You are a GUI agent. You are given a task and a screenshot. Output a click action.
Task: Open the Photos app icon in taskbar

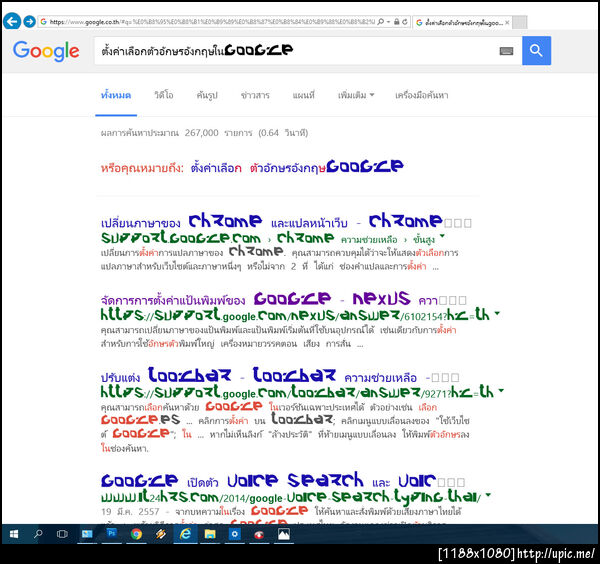tap(284, 534)
